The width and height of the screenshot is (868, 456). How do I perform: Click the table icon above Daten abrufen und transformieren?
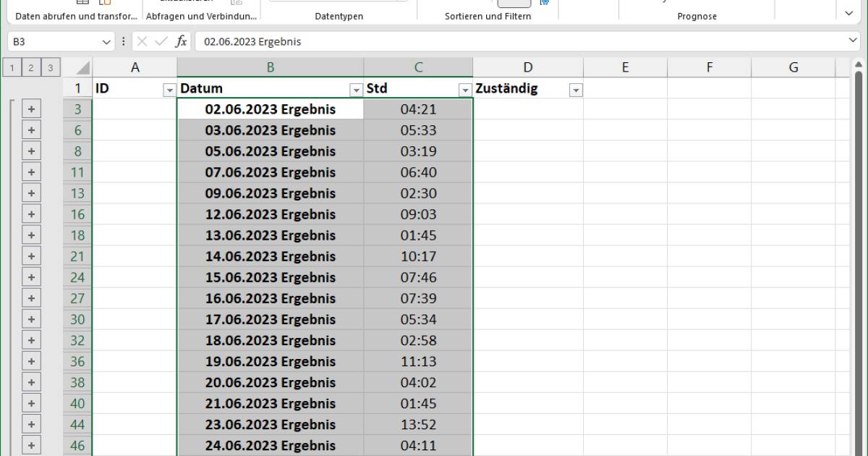(83, 2)
